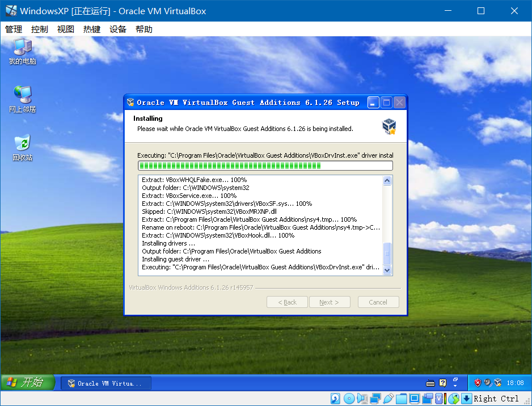Click the hard disk activity status icon
This screenshot has width=532, height=406.
[x=335, y=399]
